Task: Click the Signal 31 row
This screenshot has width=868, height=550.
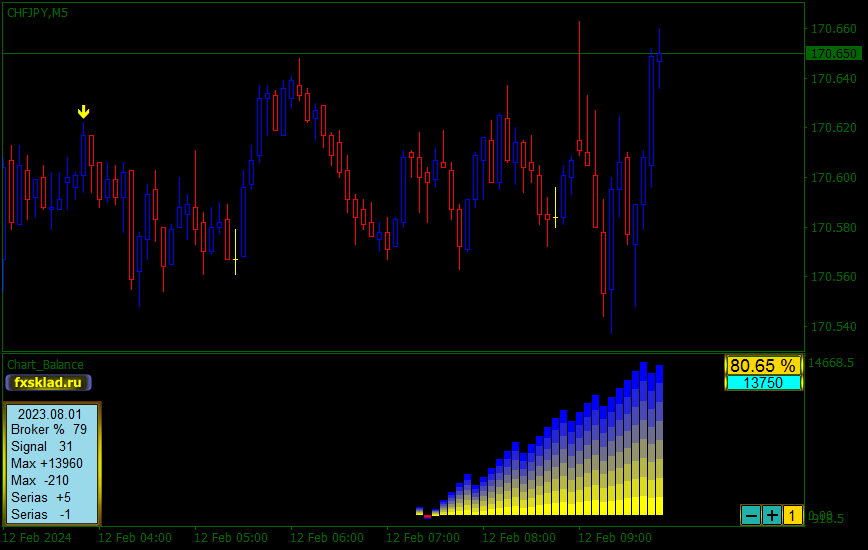Action: (x=42, y=447)
